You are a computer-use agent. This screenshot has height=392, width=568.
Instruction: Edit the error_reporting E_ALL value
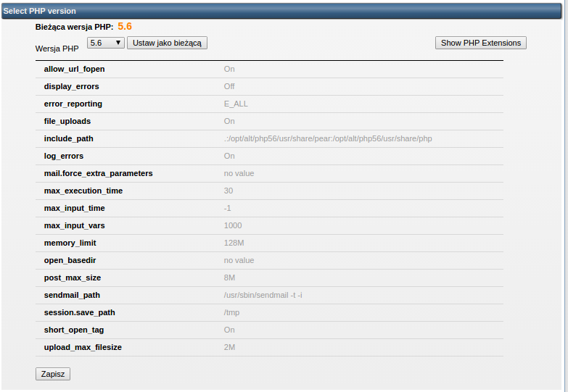pos(236,104)
